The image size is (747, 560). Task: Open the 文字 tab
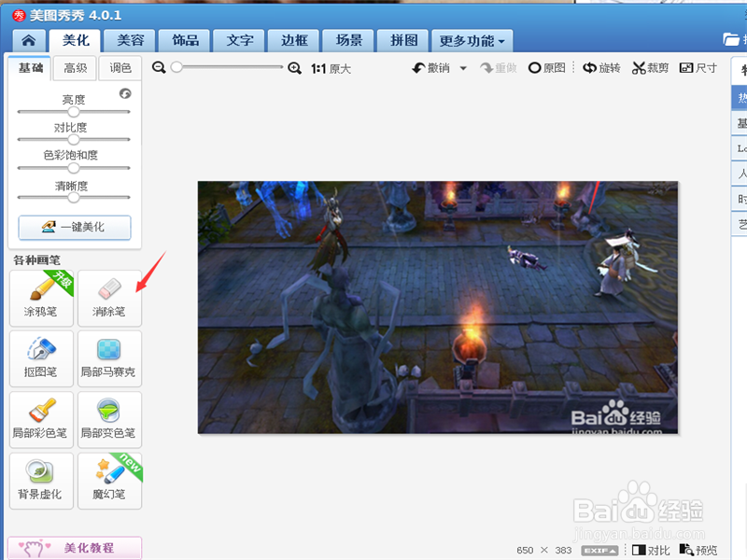pyautogui.click(x=240, y=40)
